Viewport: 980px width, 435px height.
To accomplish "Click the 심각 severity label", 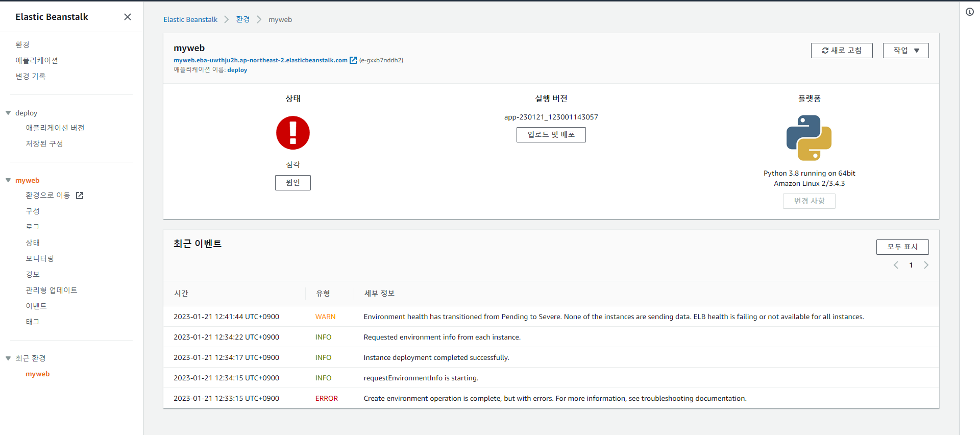I will 293,165.
